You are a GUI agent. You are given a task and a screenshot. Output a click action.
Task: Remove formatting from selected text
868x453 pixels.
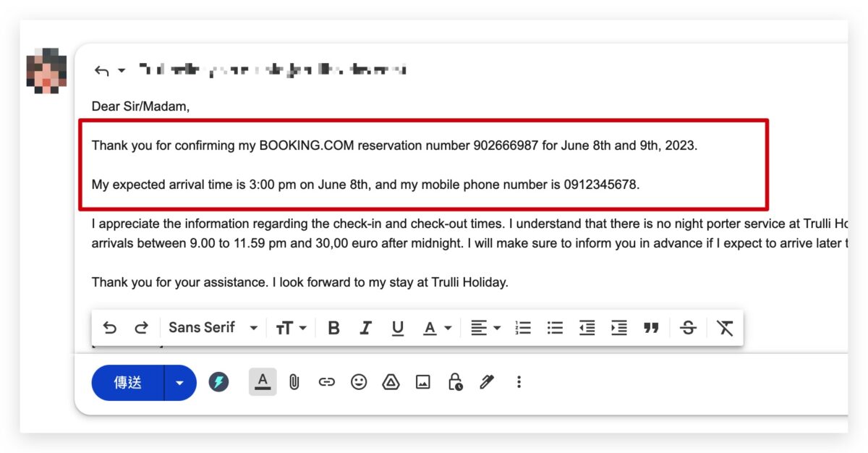pos(725,328)
